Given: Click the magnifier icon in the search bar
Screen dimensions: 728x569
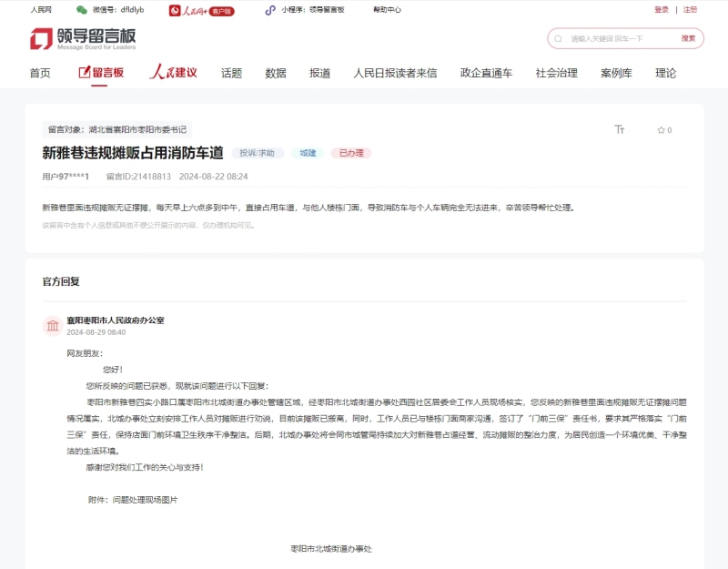Looking at the screenshot, I should coord(558,39).
